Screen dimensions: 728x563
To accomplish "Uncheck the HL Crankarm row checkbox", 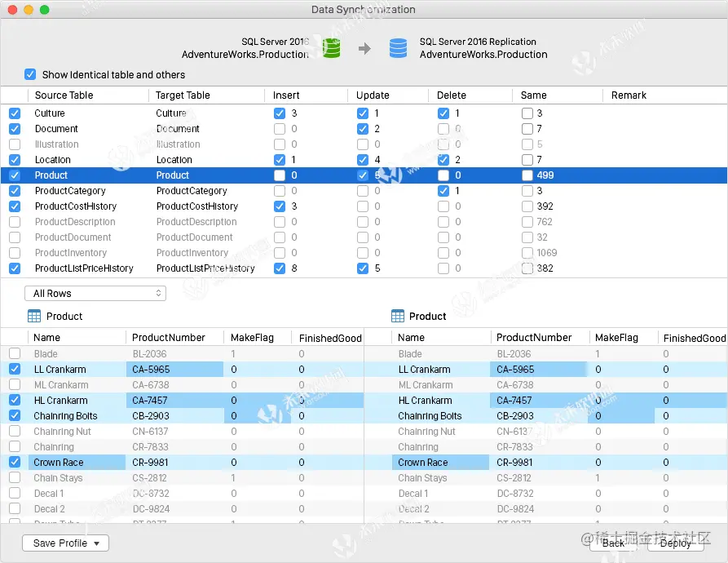I will tap(15, 401).
